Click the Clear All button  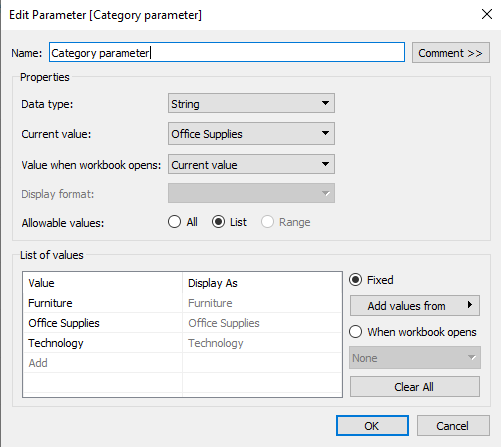[x=415, y=387]
